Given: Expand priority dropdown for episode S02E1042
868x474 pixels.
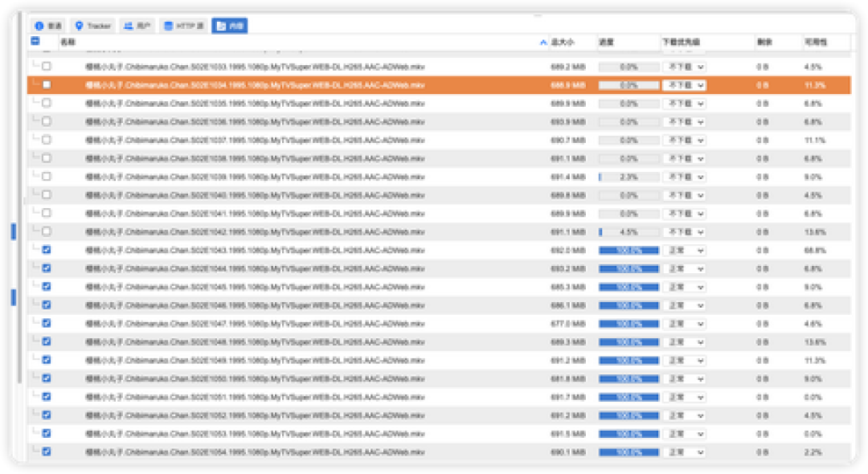Looking at the screenshot, I should (684, 231).
